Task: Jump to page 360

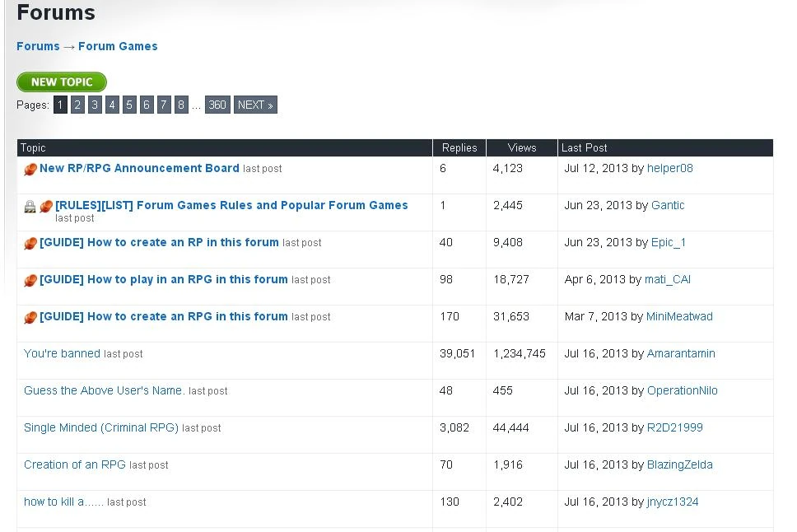Action: point(217,105)
